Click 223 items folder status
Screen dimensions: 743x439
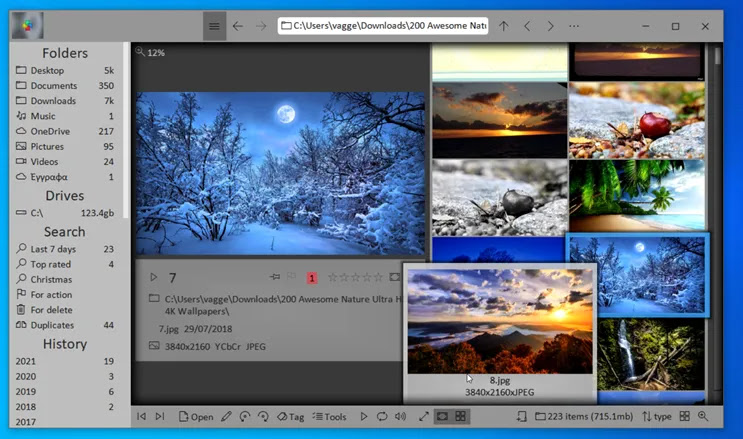point(584,416)
